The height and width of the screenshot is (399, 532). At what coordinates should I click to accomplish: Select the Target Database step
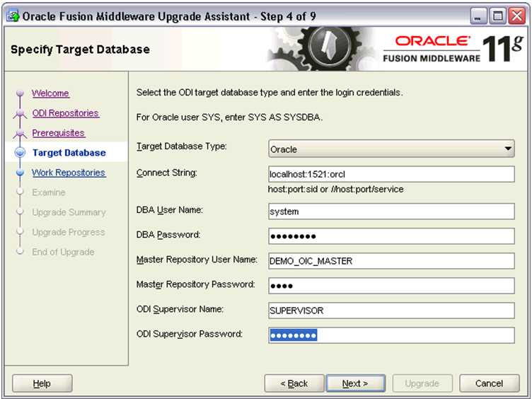tap(69, 153)
